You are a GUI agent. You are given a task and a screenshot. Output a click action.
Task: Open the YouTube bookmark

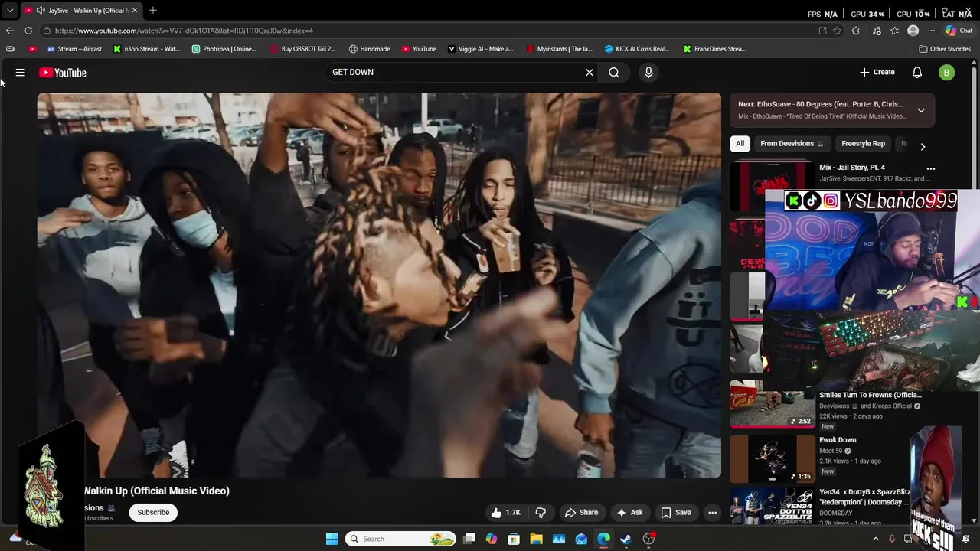tap(419, 49)
